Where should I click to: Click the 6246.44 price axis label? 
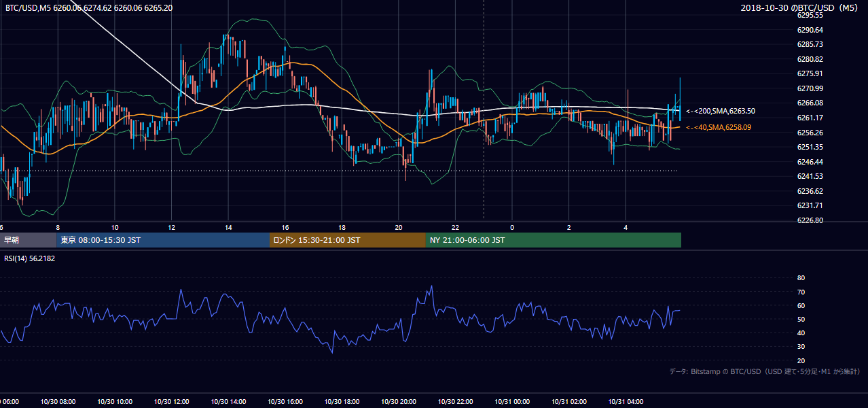[x=810, y=162]
